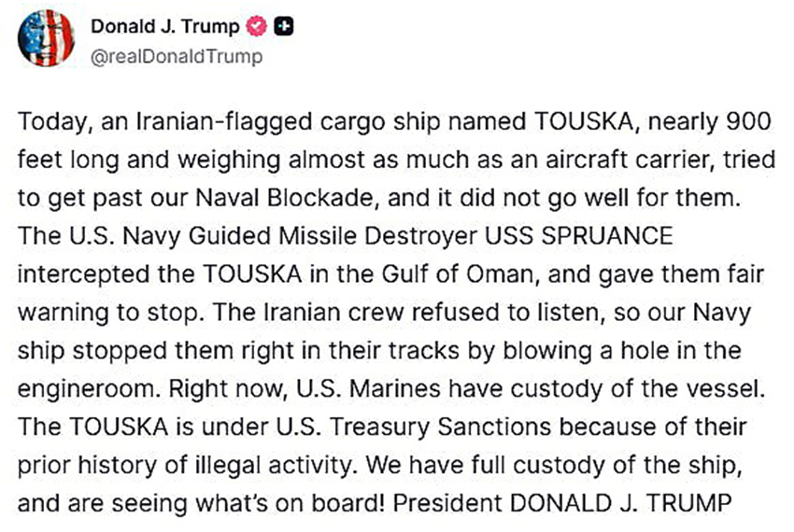Click the word 'engineroom' in the post
The image size is (794, 532).
(x=79, y=389)
